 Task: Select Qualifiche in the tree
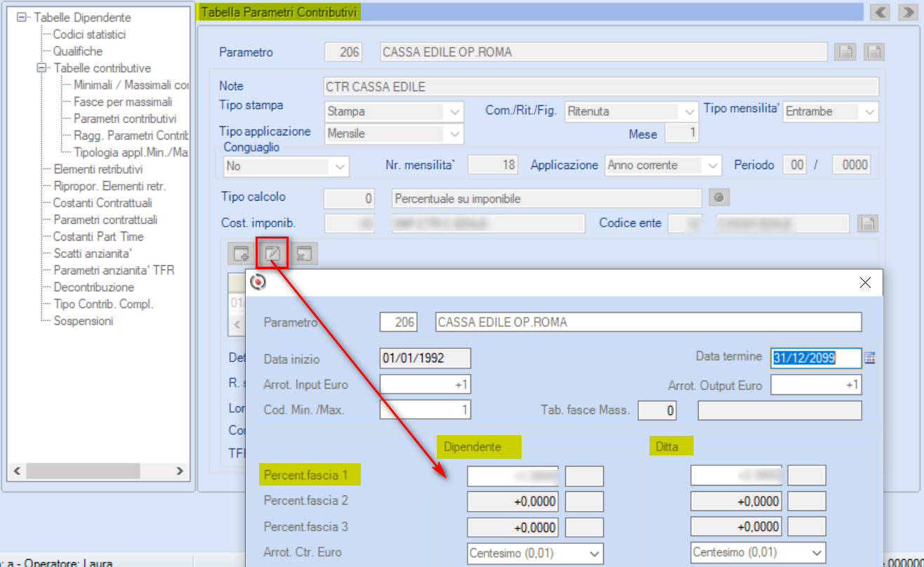tap(78, 51)
